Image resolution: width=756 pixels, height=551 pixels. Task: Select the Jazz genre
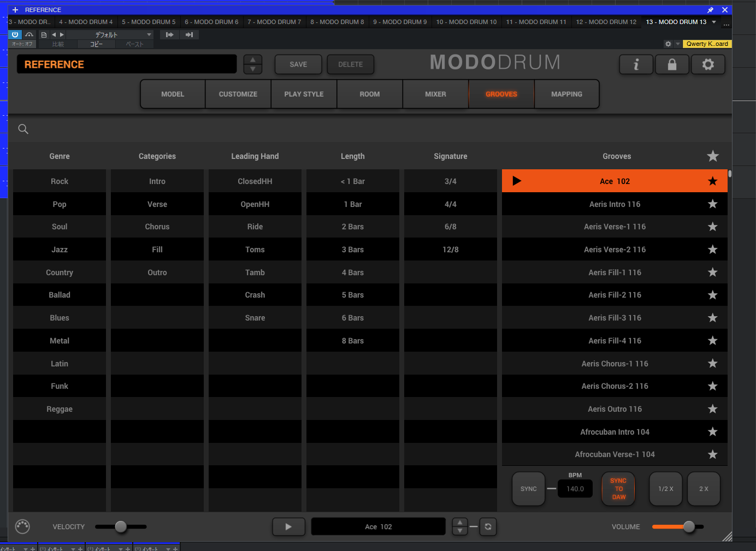60,250
